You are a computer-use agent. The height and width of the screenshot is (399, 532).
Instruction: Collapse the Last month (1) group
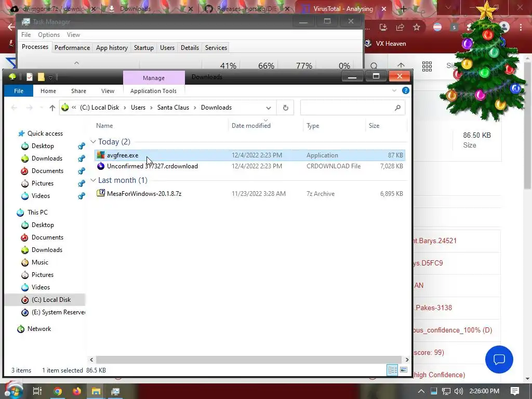(x=94, y=180)
